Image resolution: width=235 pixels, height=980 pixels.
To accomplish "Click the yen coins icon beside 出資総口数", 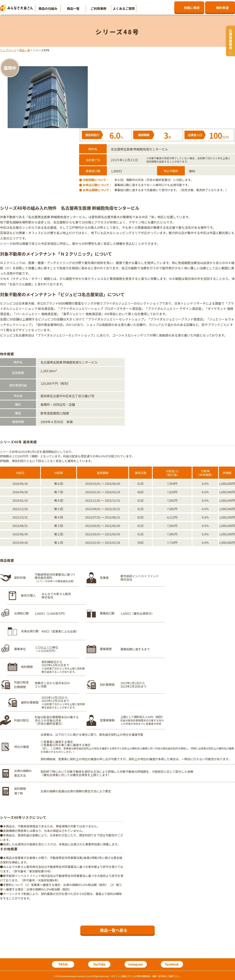I will (x=5, y=613).
